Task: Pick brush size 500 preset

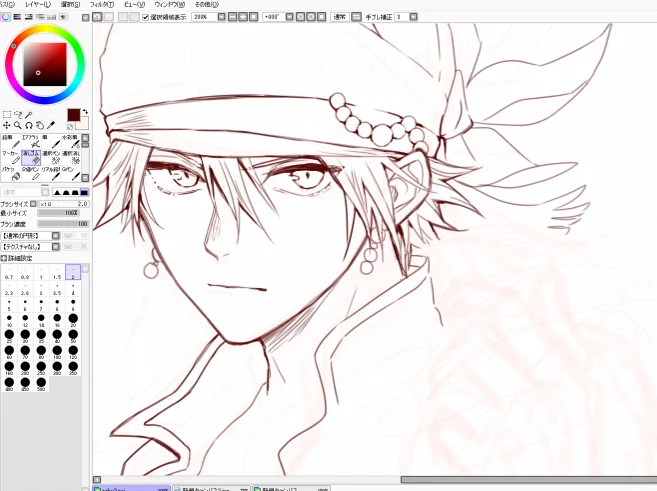Action: click(x=41, y=384)
